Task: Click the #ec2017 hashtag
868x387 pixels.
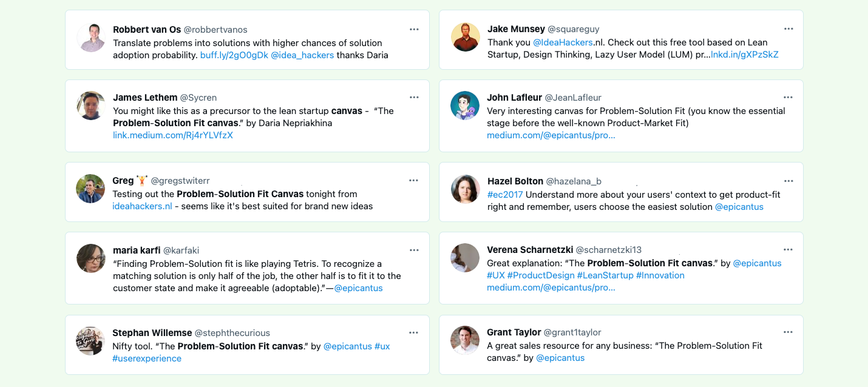Action: pyautogui.click(x=504, y=195)
